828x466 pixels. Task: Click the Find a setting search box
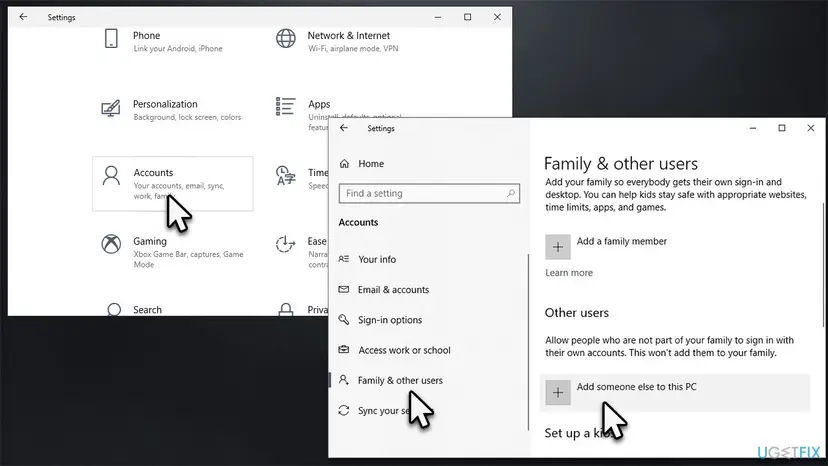click(x=429, y=193)
